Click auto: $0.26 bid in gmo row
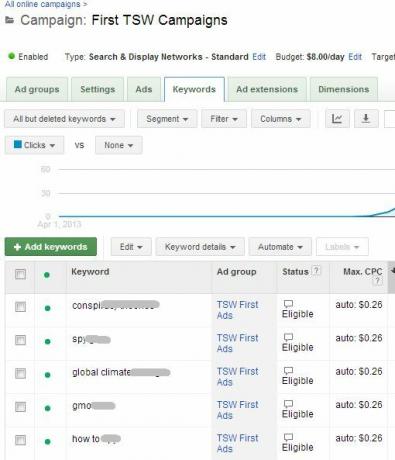This screenshot has height=460, width=395. pyautogui.click(x=359, y=405)
